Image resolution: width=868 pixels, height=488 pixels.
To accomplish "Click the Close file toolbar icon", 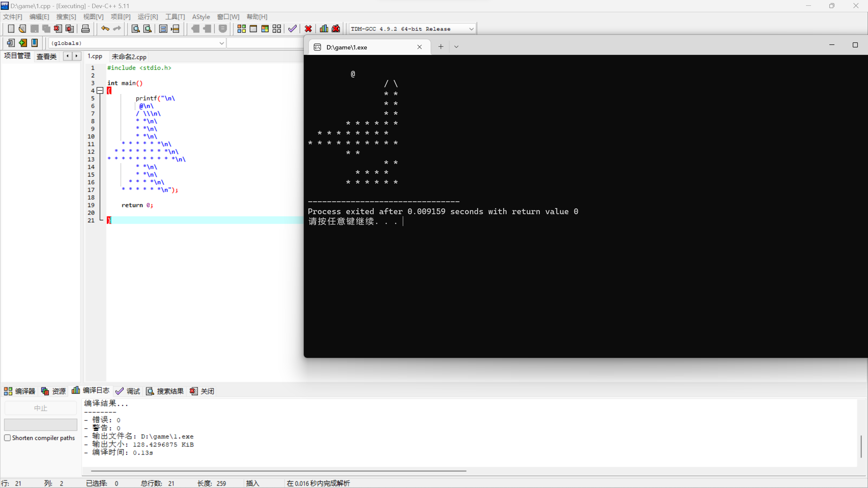I will click(x=58, y=29).
